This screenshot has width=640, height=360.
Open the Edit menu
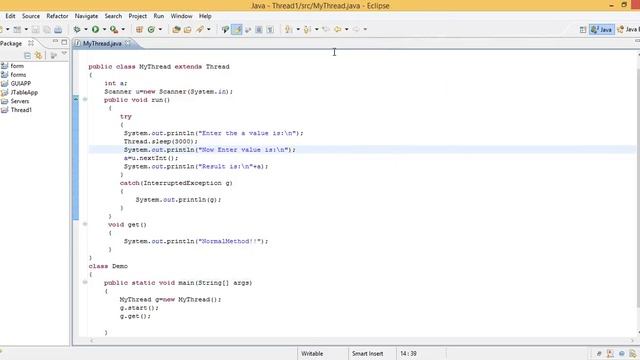coord(10,16)
